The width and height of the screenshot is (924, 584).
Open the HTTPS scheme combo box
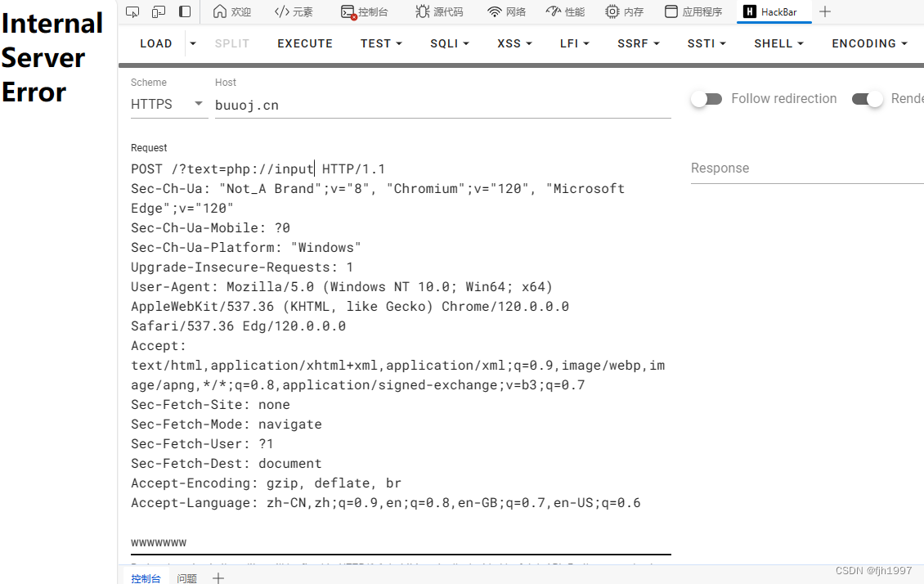pyautogui.click(x=169, y=105)
